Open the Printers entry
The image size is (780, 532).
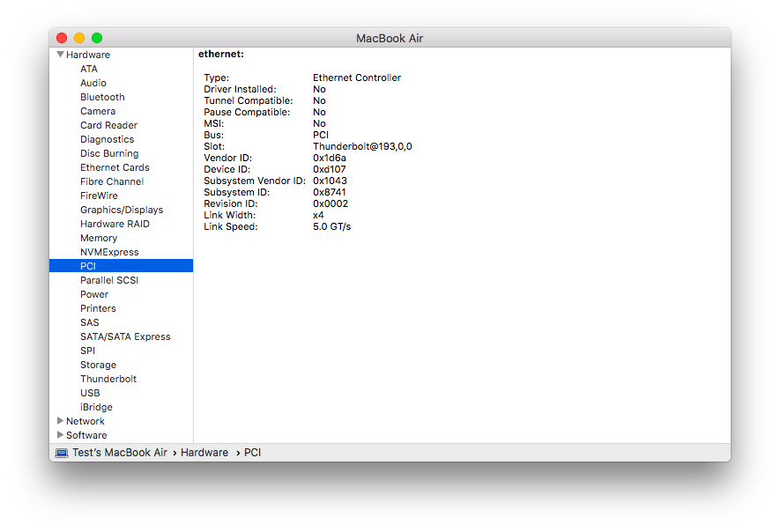tap(98, 308)
